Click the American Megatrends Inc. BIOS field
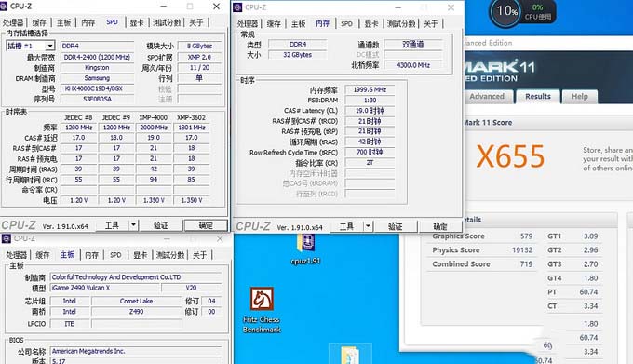The width and height of the screenshot is (633, 364). (136, 351)
